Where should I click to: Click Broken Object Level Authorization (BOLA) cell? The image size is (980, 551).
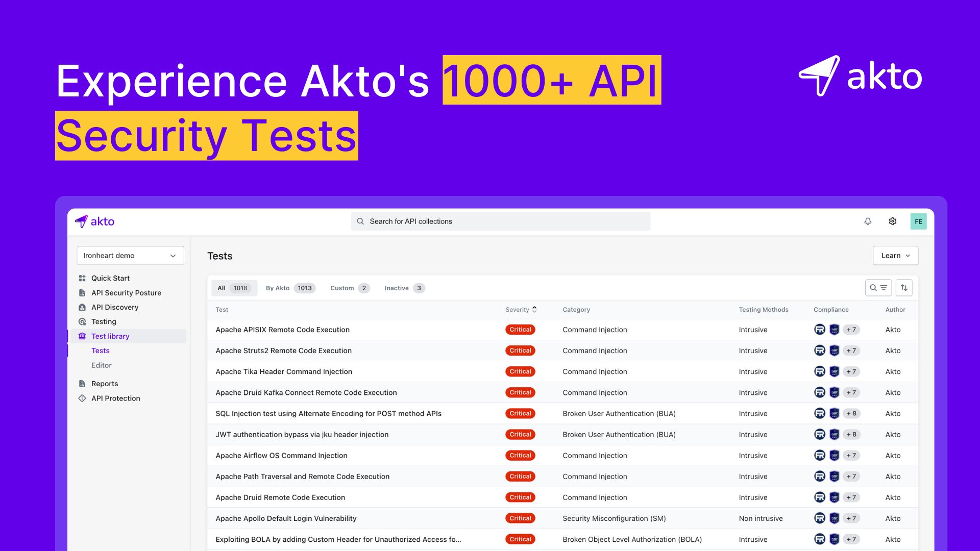click(632, 539)
